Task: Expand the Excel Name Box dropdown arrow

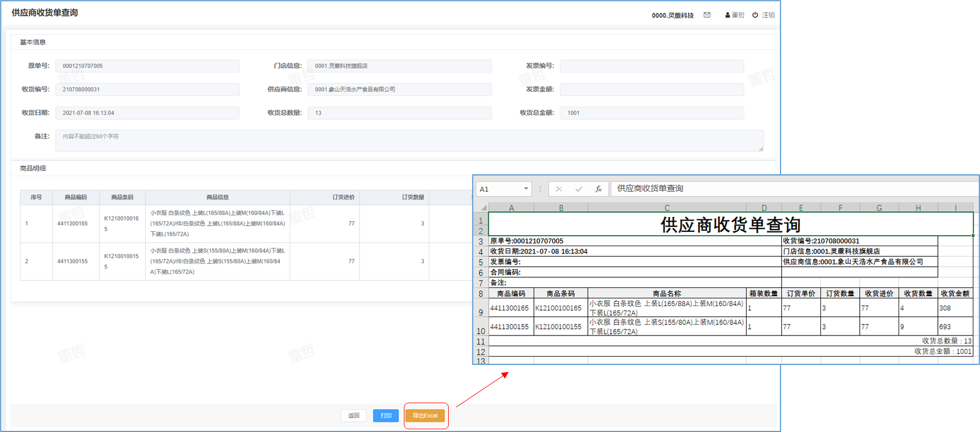Action: [526, 189]
